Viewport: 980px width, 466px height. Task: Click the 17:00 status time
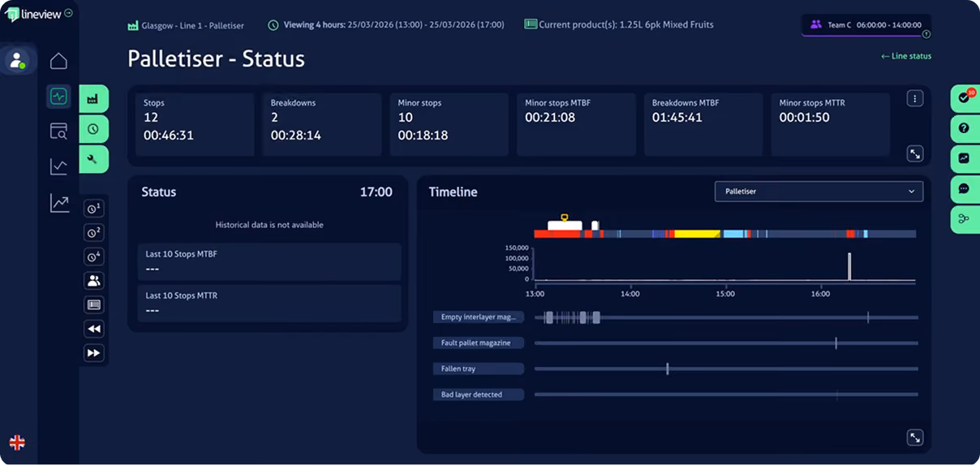click(x=376, y=192)
